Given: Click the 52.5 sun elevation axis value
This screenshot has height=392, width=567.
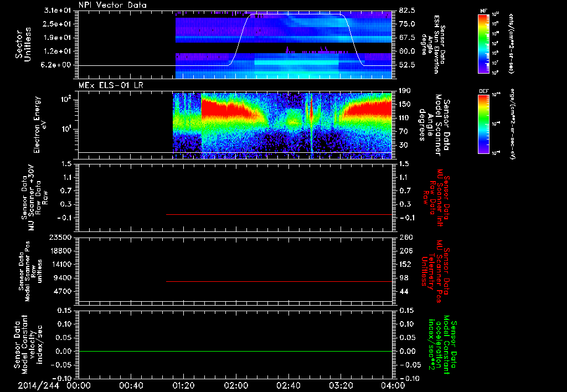Looking at the screenshot, I should click(407, 65).
